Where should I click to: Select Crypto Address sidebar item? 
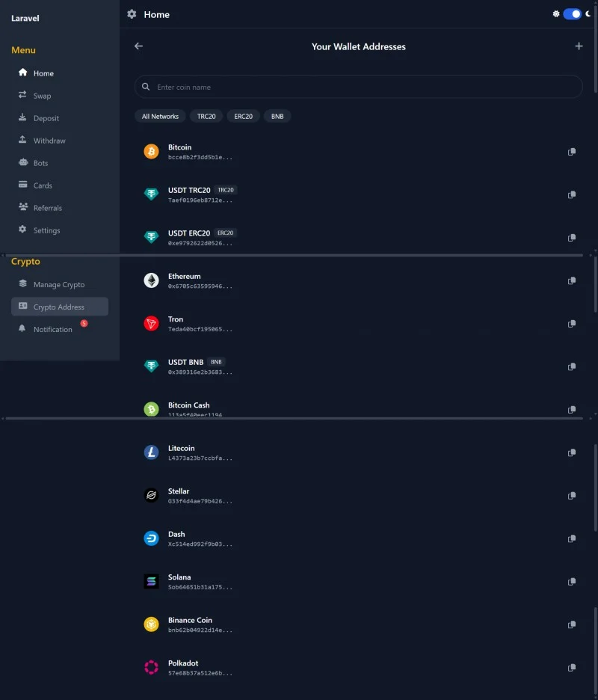click(x=60, y=307)
